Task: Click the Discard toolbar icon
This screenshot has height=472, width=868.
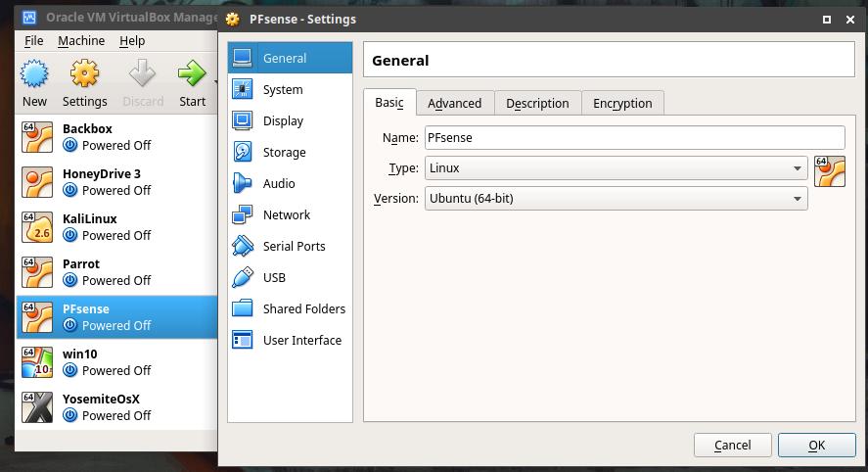Action: pos(142,73)
